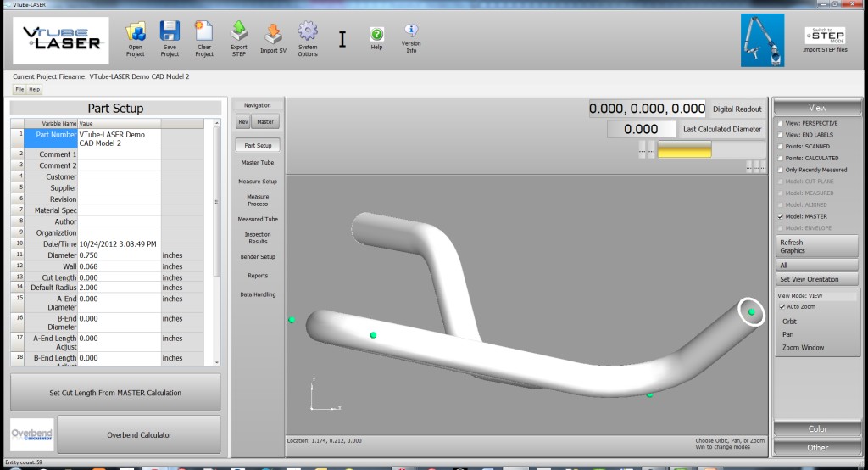Click the green Help icon
The height and width of the screenshot is (470, 868).
click(376, 34)
